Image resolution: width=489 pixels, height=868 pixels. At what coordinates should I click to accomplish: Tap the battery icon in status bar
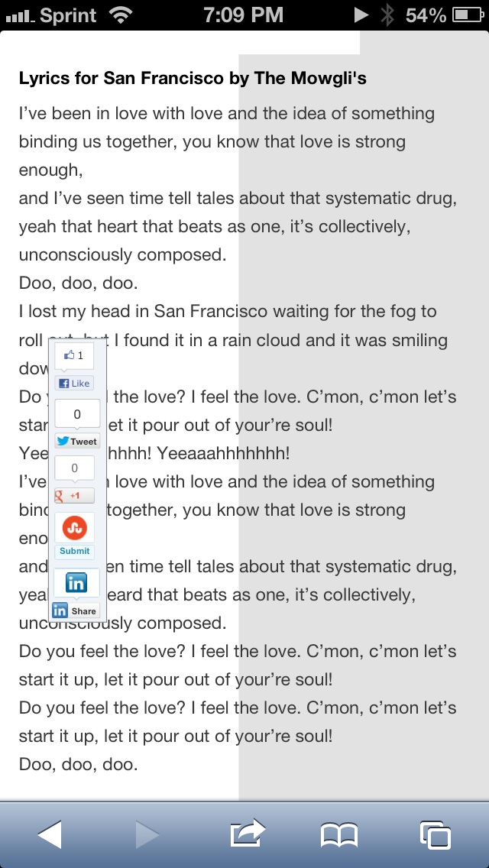468,15
